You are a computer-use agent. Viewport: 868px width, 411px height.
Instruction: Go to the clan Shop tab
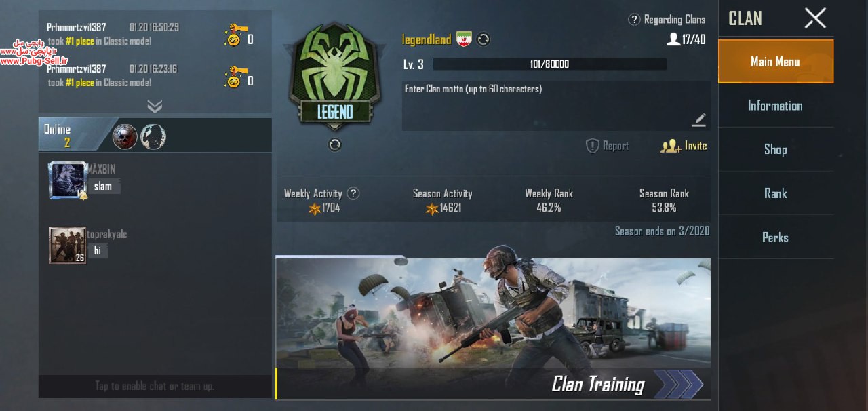point(776,149)
